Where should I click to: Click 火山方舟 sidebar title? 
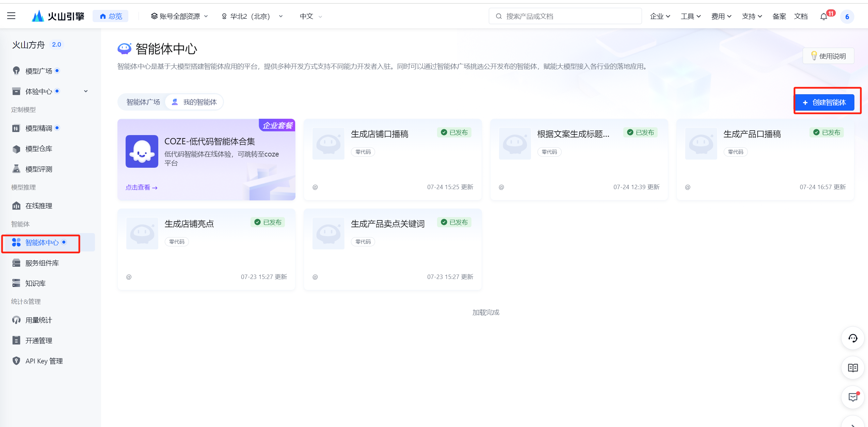pos(28,45)
